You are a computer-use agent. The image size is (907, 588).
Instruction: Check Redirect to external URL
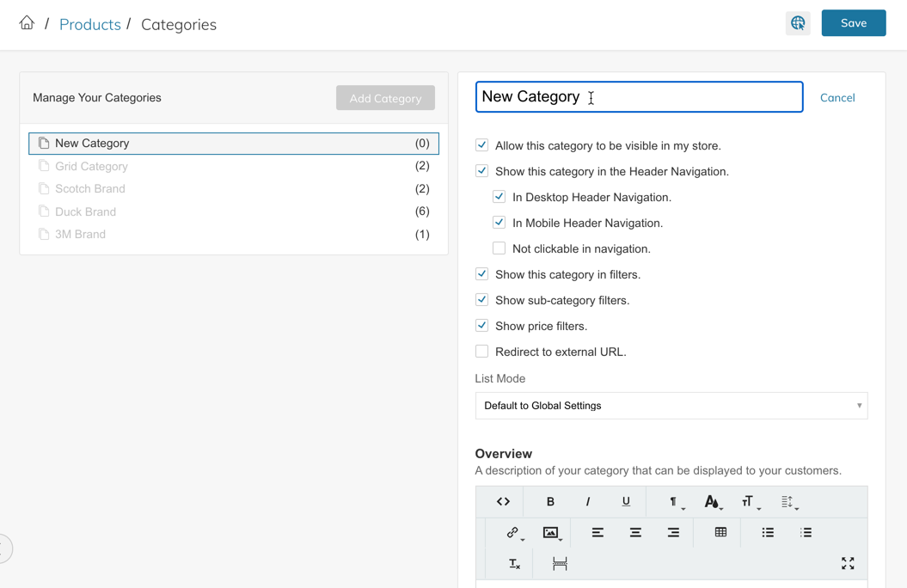pyautogui.click(x=482, y=352)
